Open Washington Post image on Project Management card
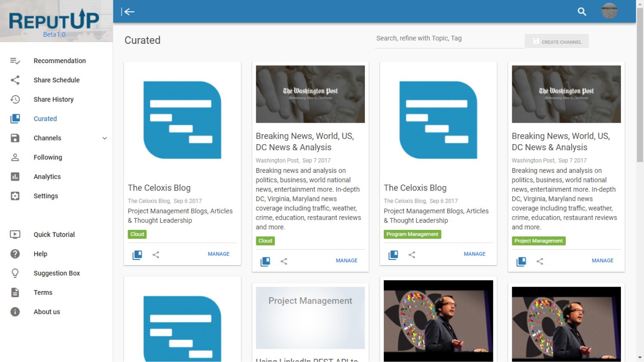 [566, 94]
